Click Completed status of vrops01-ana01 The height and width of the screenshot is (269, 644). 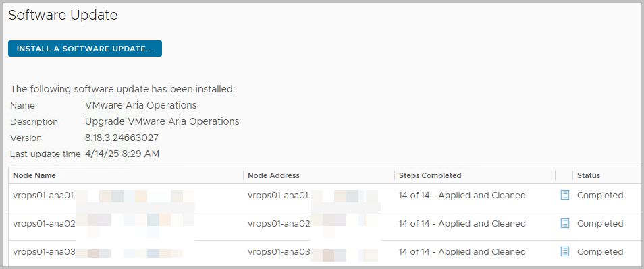(x=600, y=196)
